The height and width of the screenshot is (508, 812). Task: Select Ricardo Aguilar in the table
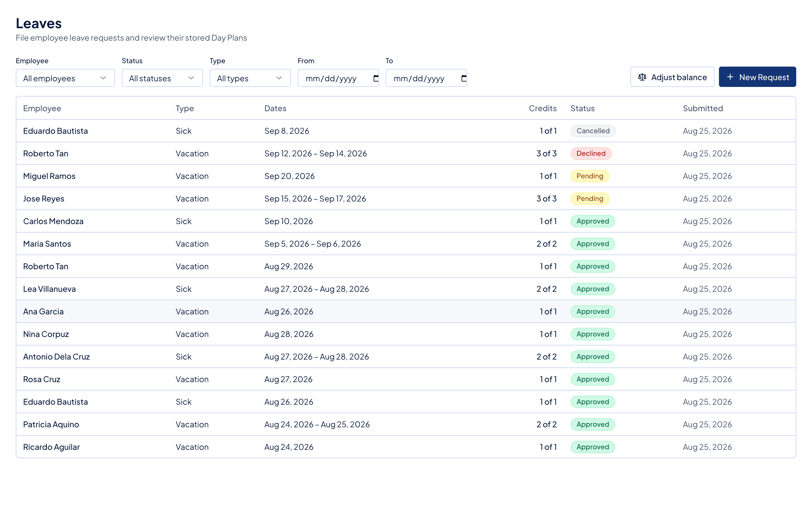[51, 447]
